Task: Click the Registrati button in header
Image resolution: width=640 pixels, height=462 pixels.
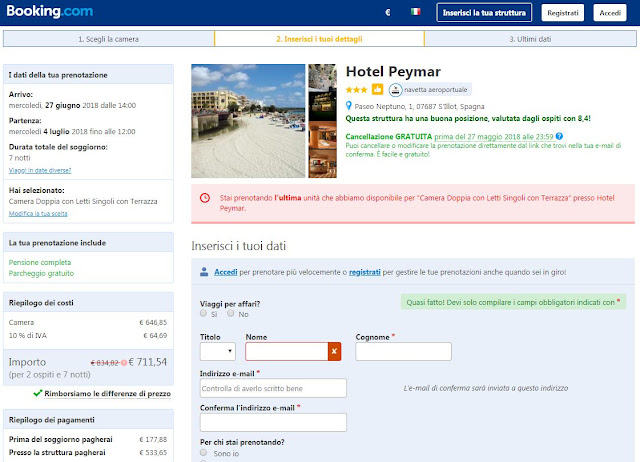Action: tap(563, 13)
